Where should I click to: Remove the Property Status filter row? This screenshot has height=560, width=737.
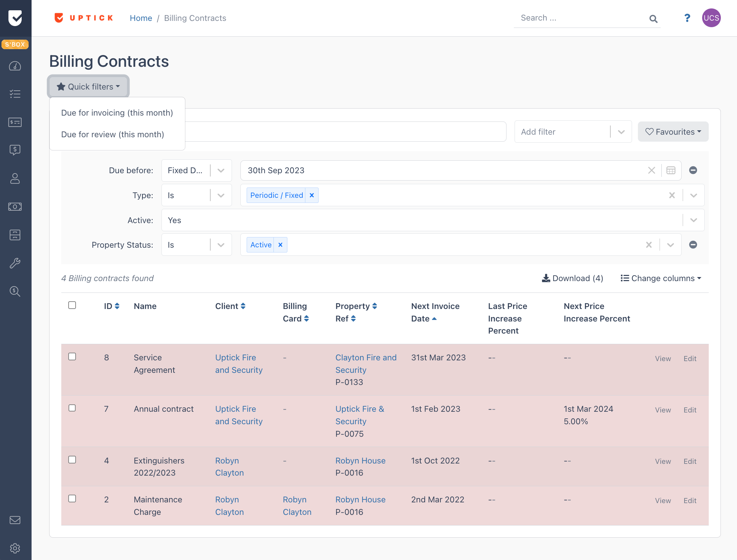click(x=693, y=245)
